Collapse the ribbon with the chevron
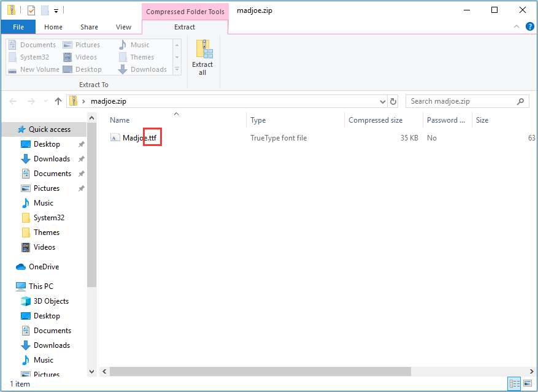This screenshot has height=392, width=538. (x=517, y=26)
